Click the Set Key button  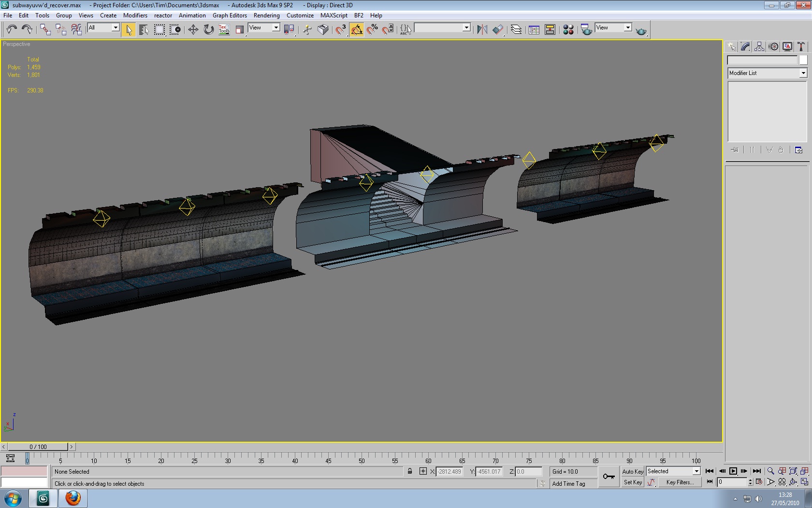[x=632, y=482]
